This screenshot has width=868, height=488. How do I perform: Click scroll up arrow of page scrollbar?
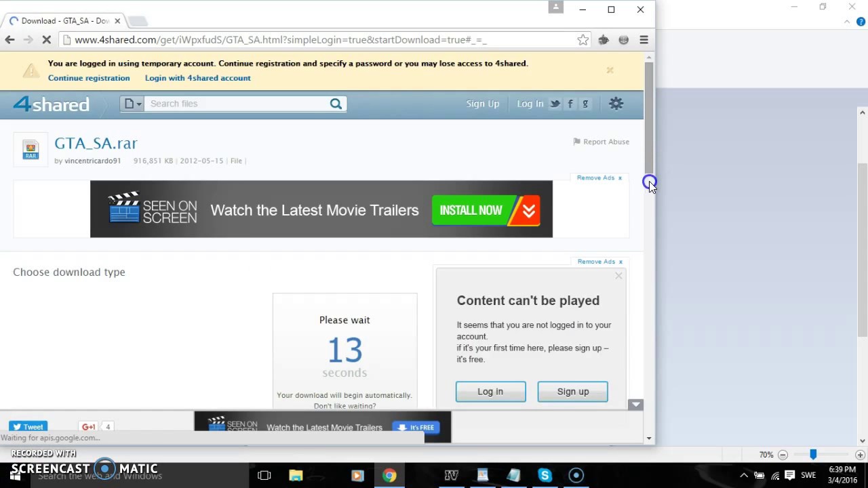[649, 58]
